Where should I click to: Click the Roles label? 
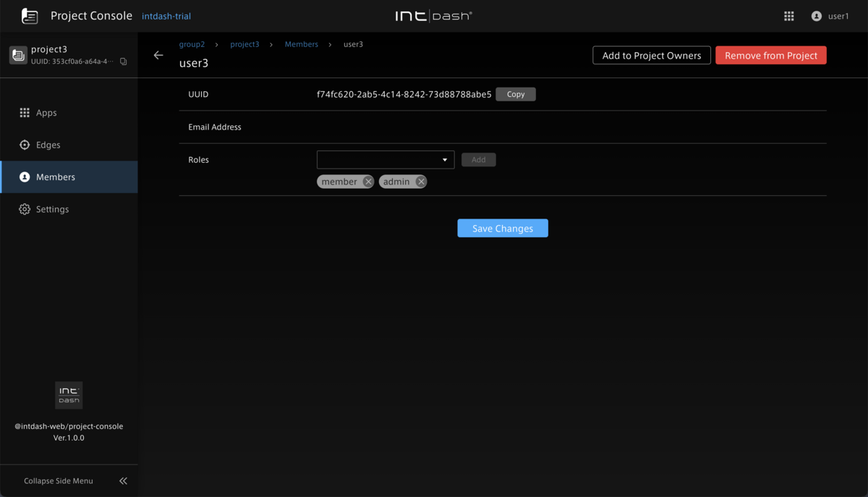198,159
